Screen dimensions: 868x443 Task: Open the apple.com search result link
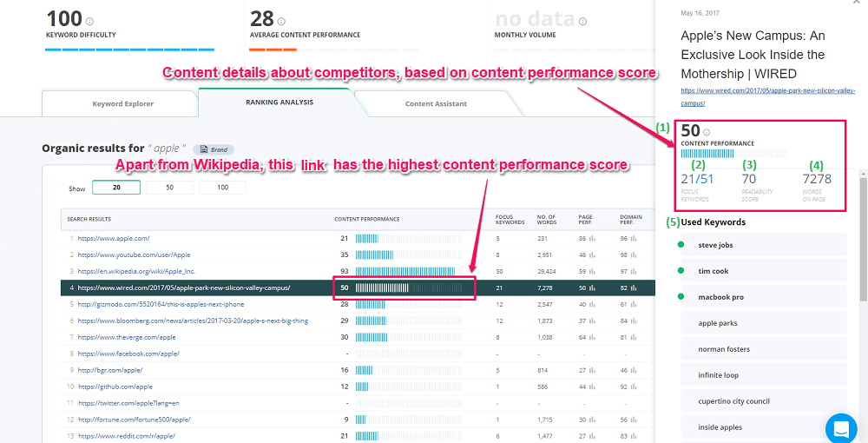click(114, 239)
